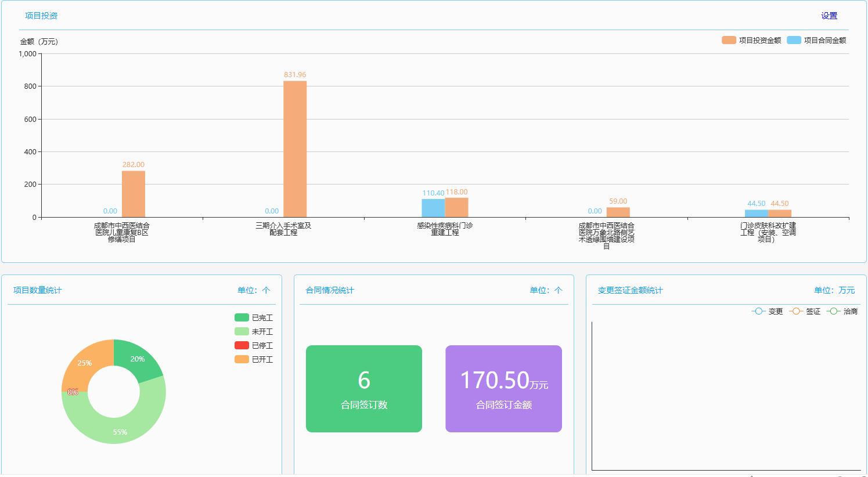Click the 变更 line legend marker
Viewport: 868px width, 477px height.
758,312
